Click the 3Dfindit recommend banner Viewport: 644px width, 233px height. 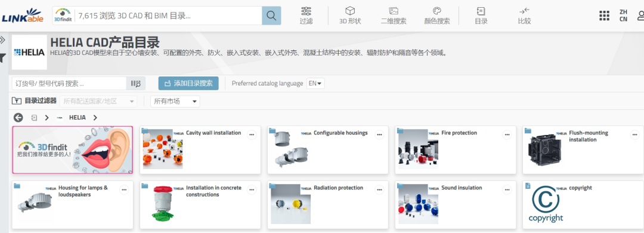(73, 150)
